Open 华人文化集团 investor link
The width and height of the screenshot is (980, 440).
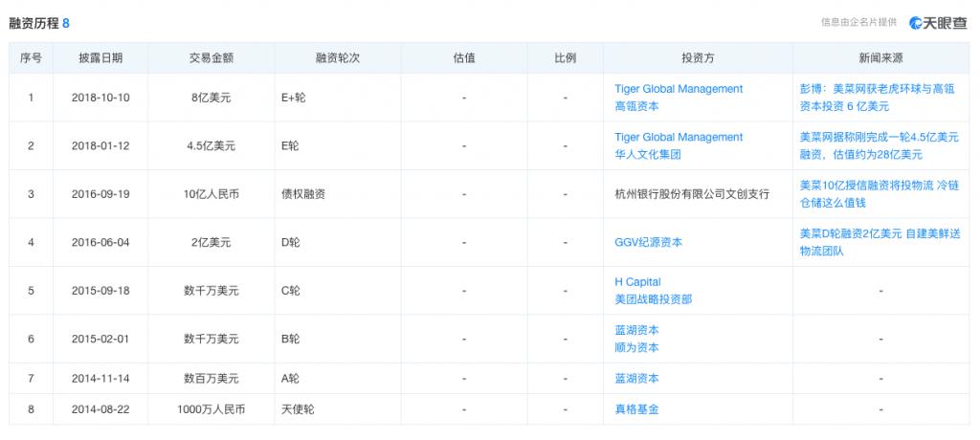tap(648, 154)
